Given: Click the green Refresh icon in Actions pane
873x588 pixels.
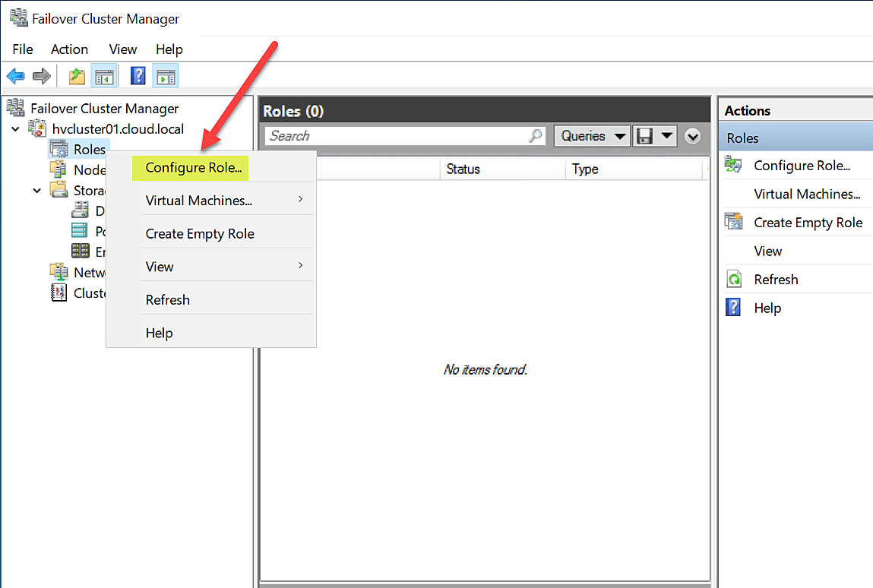Looking at the screenshot, I should [734, 279].
